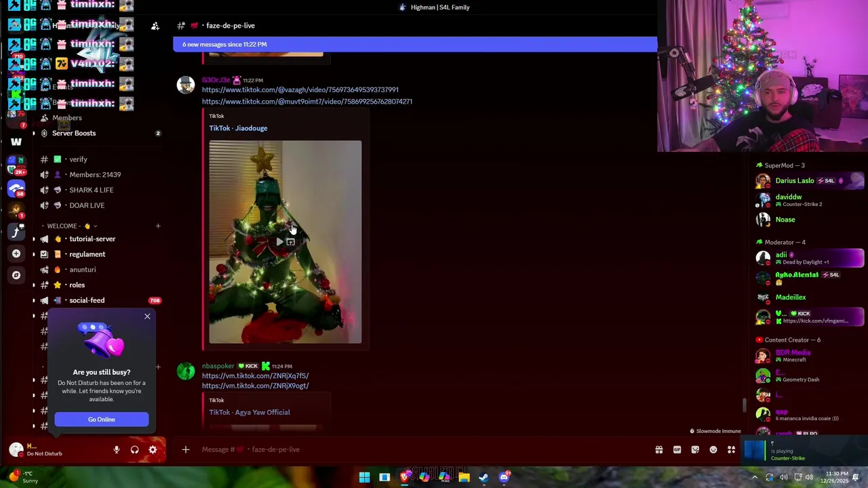Open the social-feed channel
868x488 pixels.
pos(87,300)
